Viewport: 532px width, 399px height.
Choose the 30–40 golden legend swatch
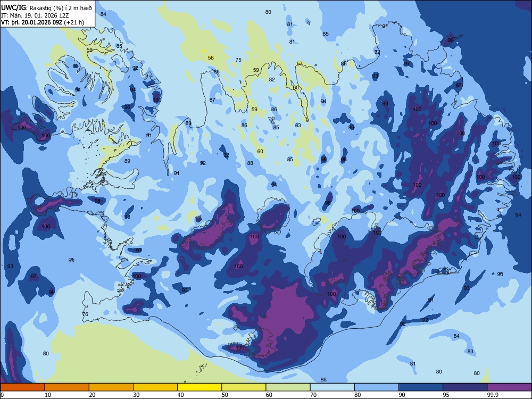pos(155,387)
